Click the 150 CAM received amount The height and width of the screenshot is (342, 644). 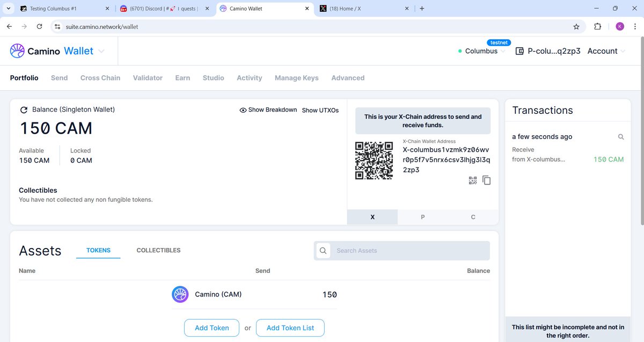(x=609, y=159)
